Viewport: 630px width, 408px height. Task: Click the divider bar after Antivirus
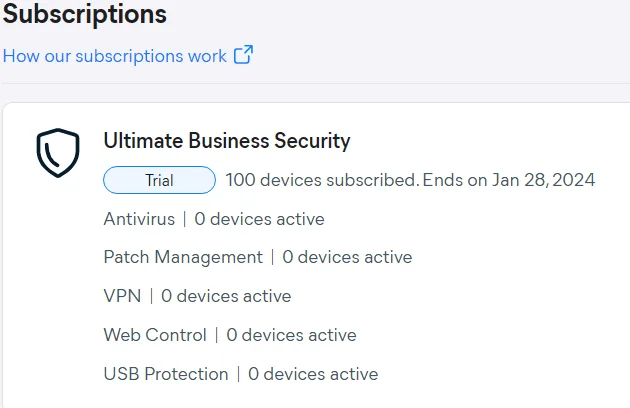pyautogui.click(x=184, y=219)
